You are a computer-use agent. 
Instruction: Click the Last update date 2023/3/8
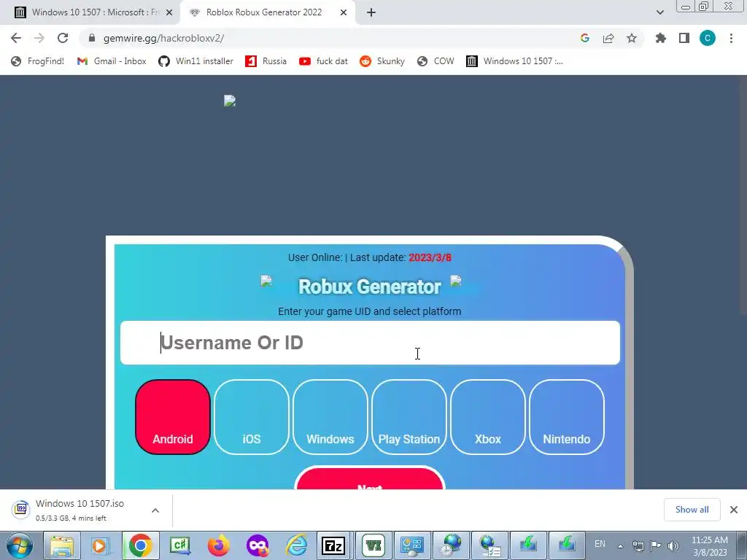point(430,257)
